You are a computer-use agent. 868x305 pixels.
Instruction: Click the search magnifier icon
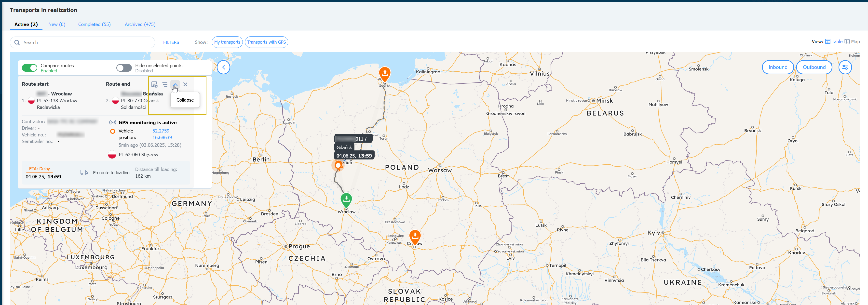pyautogui.click(x=17, y=42)
